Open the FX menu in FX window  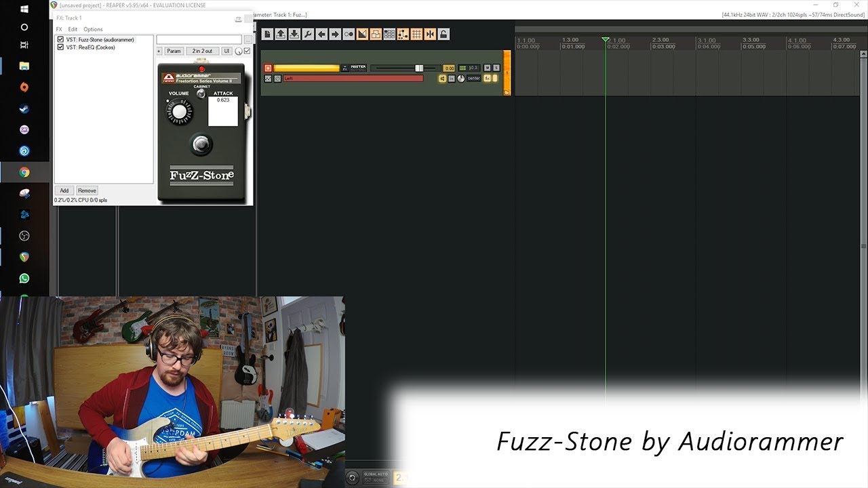(x=59, y=29)
